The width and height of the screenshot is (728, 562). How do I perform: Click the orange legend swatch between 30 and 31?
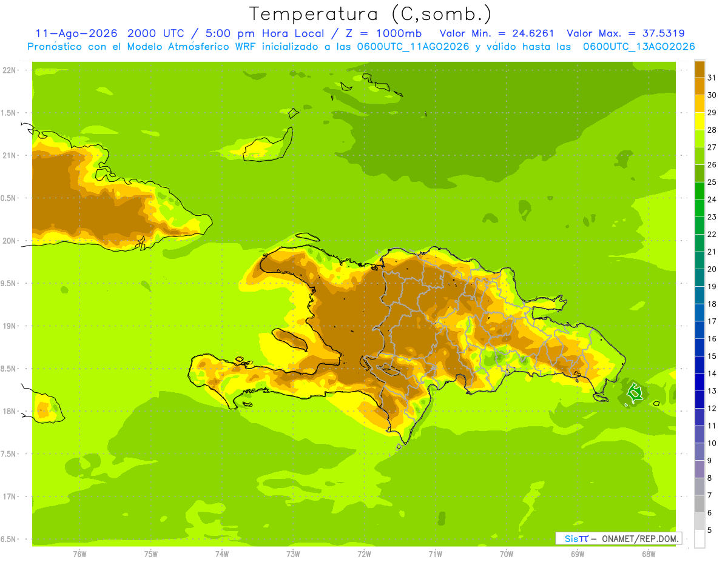pos(699,86)
